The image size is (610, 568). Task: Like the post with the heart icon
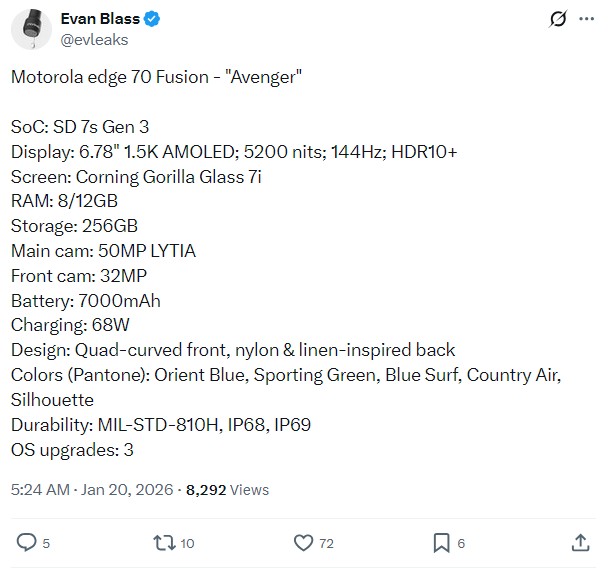coord(304,542)
